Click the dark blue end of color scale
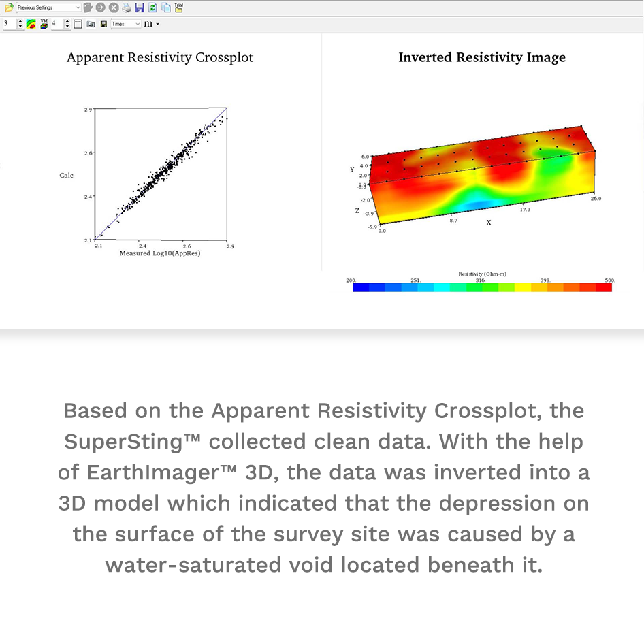644x644 pixels. pyautogui.click(x=361, y=287)
